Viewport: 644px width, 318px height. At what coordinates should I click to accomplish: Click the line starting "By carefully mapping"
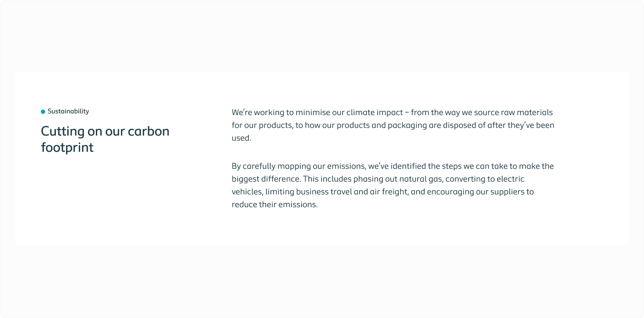click(x=392, y=166)
